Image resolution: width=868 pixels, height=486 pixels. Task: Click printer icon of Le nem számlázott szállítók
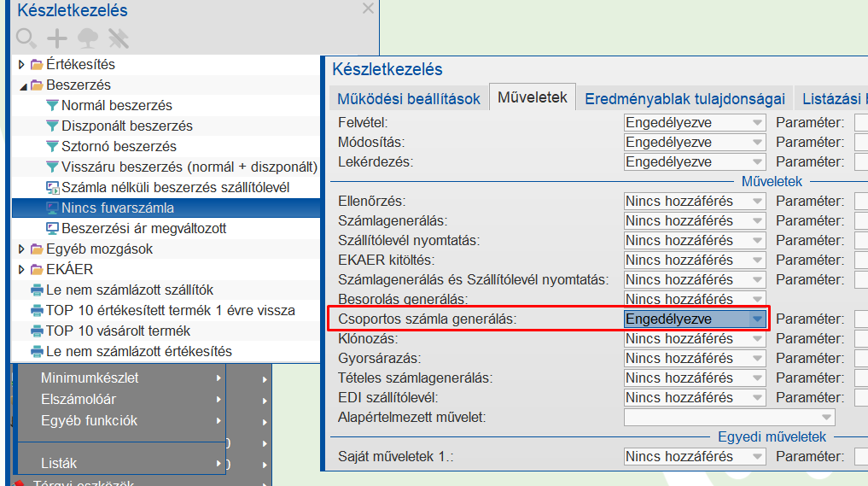point(37,290)
